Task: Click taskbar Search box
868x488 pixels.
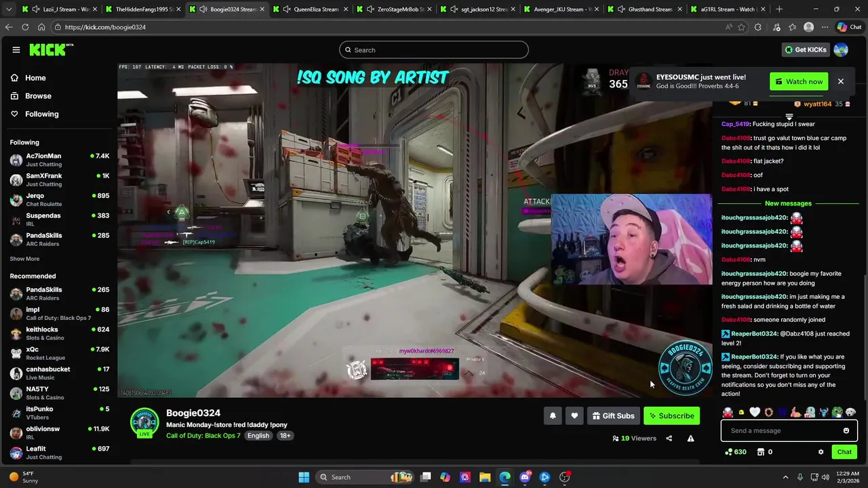Action: click(365, 477)
